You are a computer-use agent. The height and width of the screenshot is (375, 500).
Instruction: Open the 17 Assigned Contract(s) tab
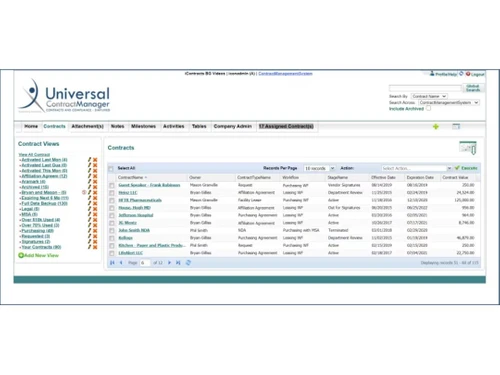pos(286,126)
